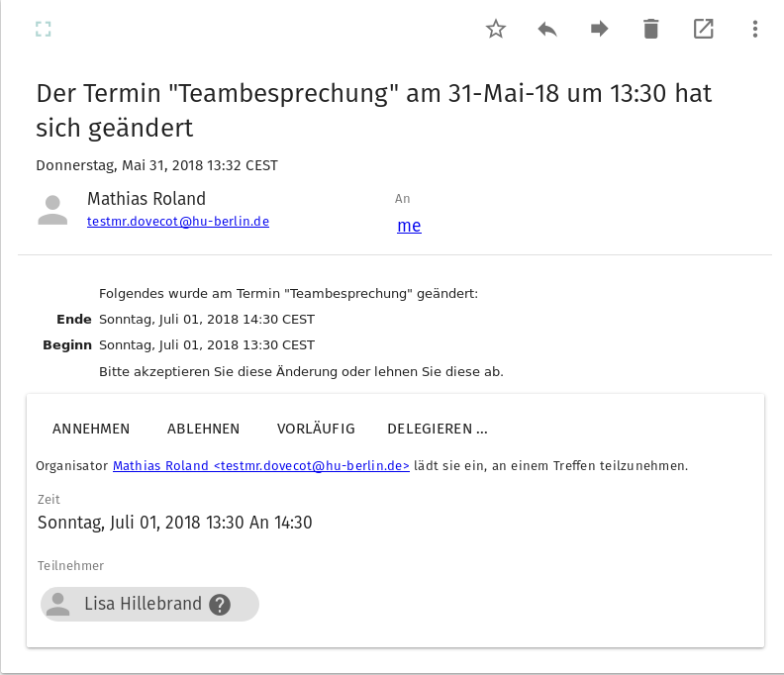Open DELEGIEREN to delegate the invitation
784x675 pixels.
[x=438, y=429]
